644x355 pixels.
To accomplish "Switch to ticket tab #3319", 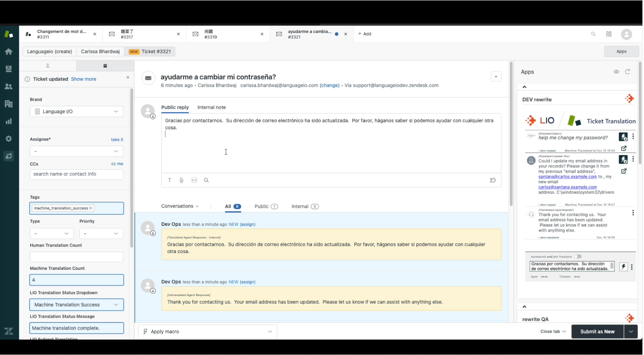I will tap(228, 34).
